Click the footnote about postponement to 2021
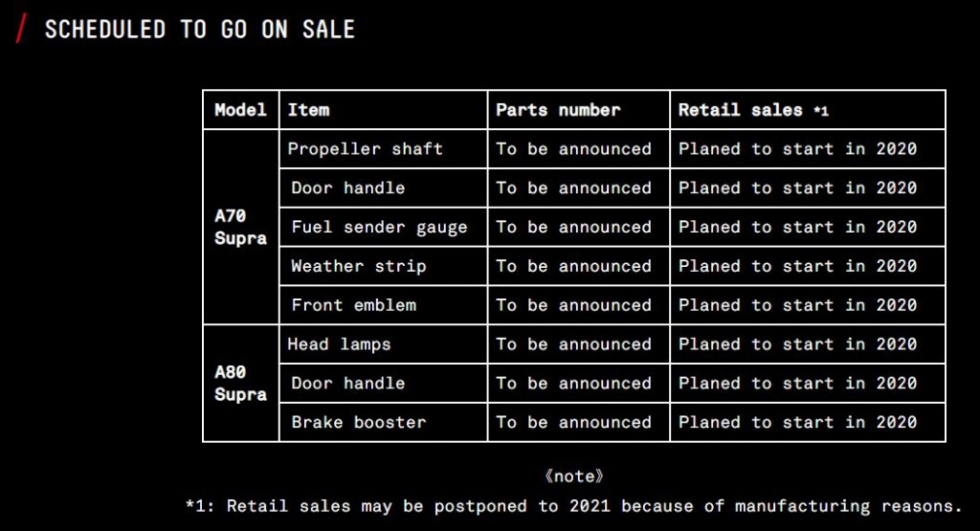The width and height of the screenshot is (980, 531). click(x=574, y=506)
